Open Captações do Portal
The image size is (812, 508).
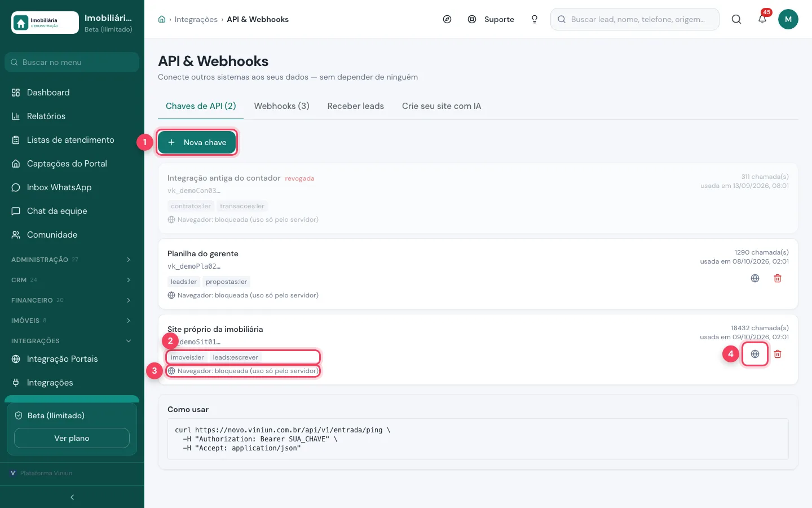(72, 164)
